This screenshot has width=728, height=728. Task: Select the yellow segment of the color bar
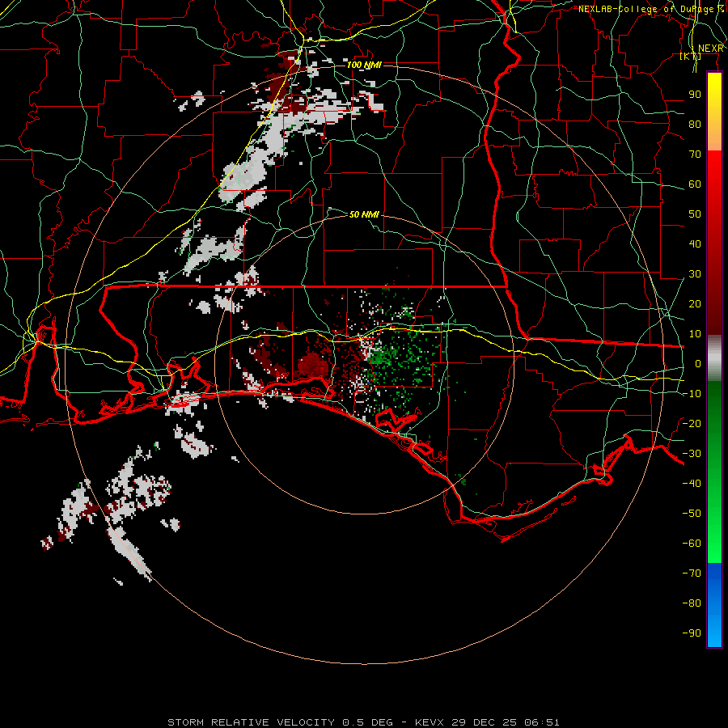(714, 112)
